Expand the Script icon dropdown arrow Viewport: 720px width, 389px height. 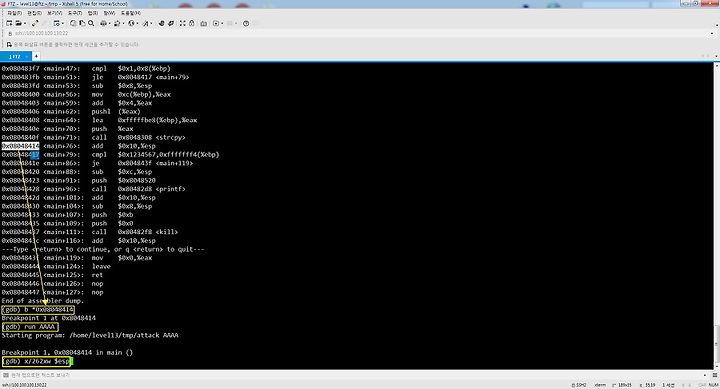coord(222,23)
